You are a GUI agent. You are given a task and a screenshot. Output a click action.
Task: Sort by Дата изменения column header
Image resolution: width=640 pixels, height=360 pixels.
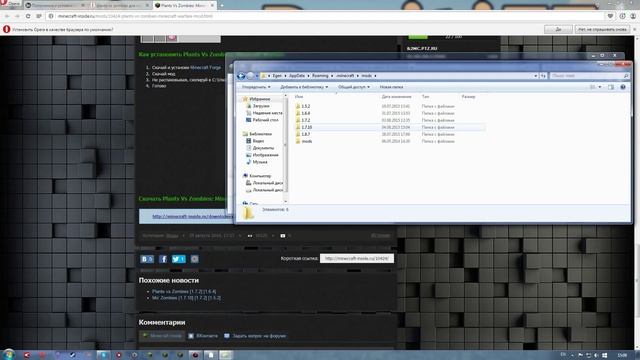click(x=396, y=97)
